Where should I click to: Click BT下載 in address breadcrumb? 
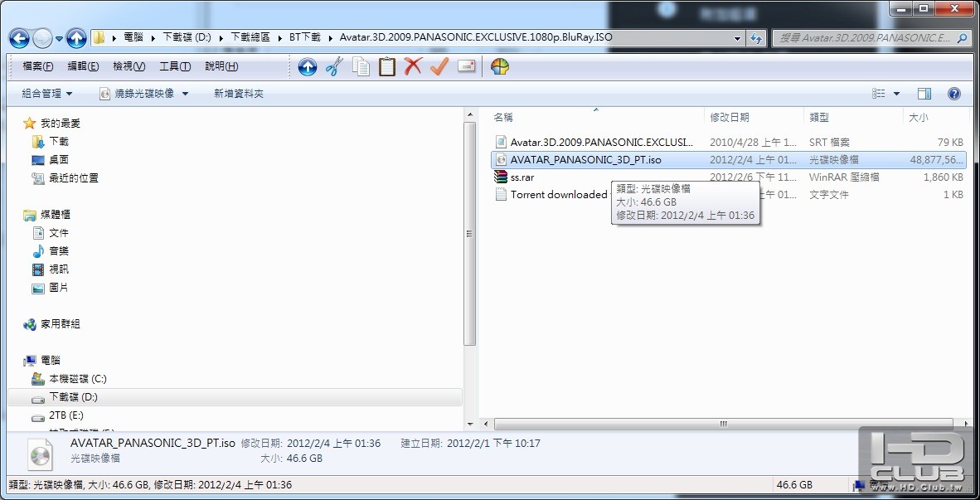[304, 37]
